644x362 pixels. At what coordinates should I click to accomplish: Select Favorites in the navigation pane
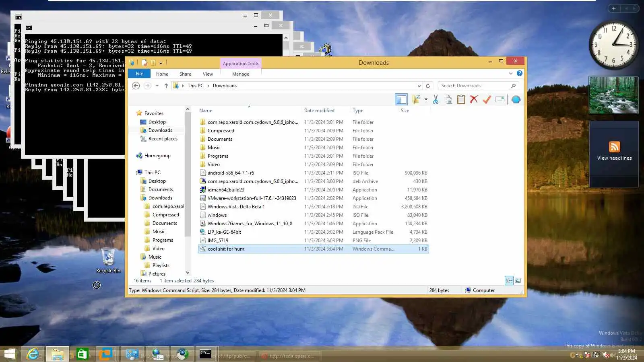point(154,113)
